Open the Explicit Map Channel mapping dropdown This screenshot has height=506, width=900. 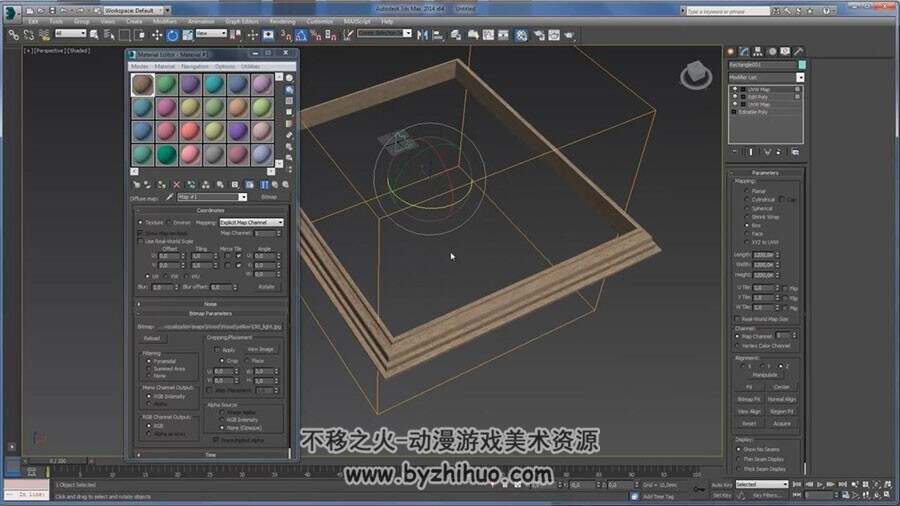251,223
